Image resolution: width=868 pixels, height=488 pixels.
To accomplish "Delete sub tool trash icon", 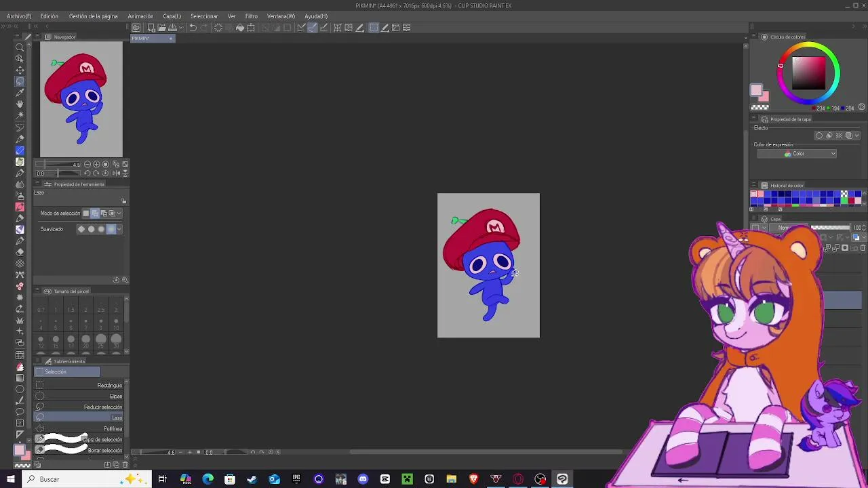I will pyautogui.click(x=124, y=464).
